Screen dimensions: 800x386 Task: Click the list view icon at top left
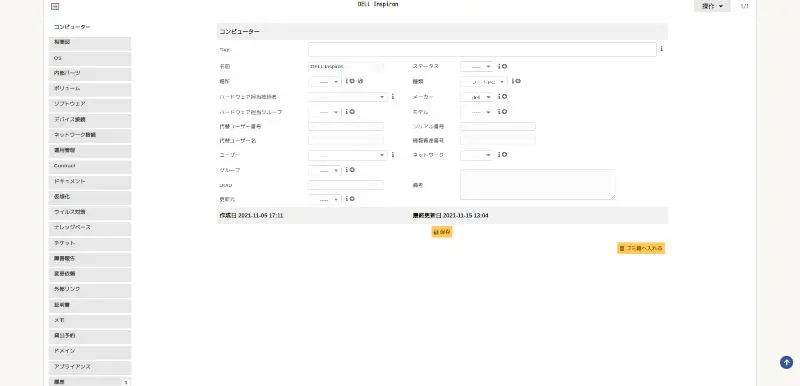(x=56, y=7)
